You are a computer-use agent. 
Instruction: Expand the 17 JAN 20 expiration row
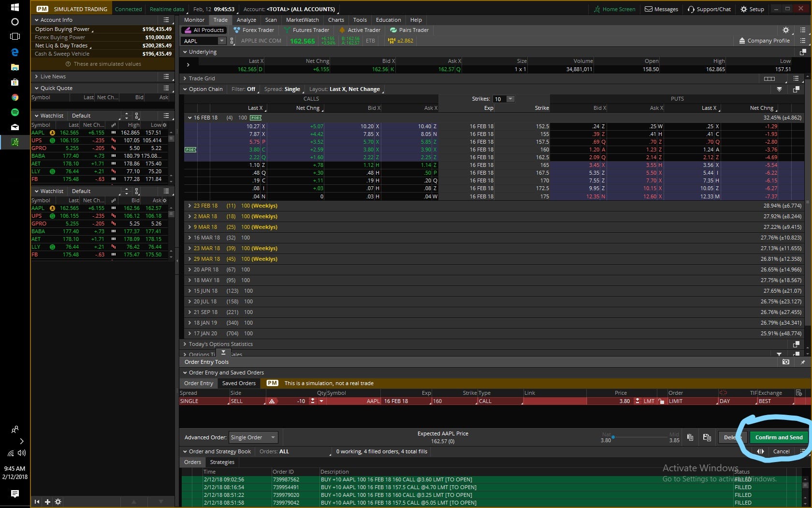pyautogui.click(x=190, y=333)
